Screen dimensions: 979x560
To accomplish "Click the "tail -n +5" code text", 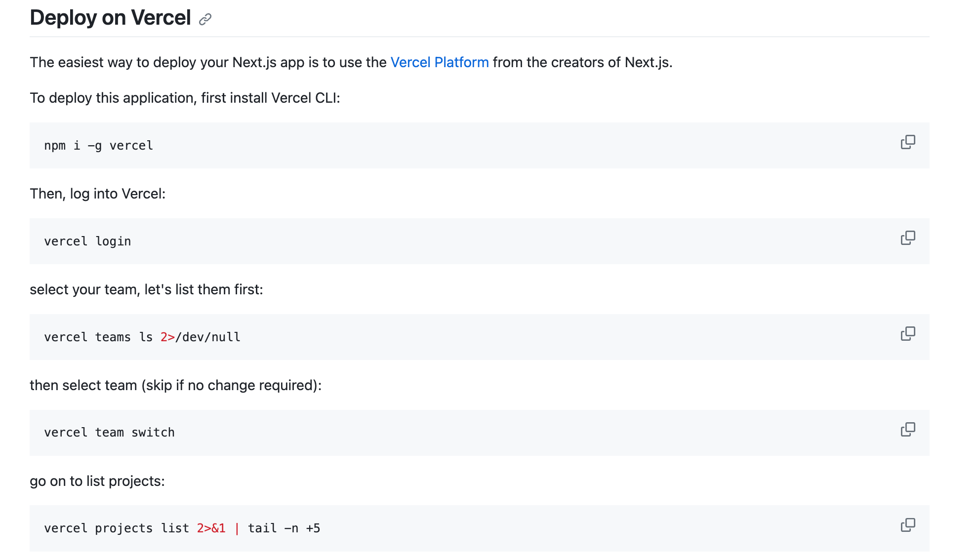I will (x=286, y=528).
